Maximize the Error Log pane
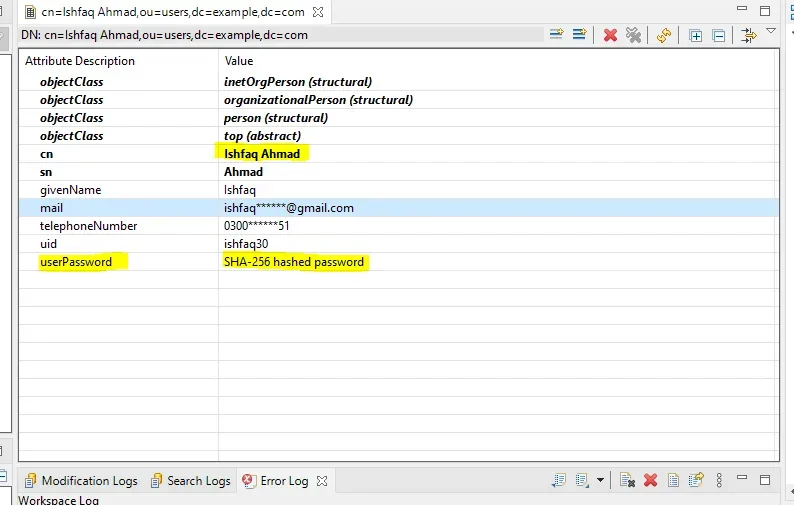This screenshot has height=505, width=794. pyautogui.click(x=765, y=480)
